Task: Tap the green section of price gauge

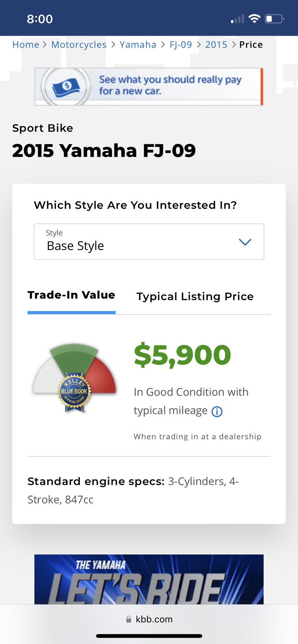Action: (74, 355)
